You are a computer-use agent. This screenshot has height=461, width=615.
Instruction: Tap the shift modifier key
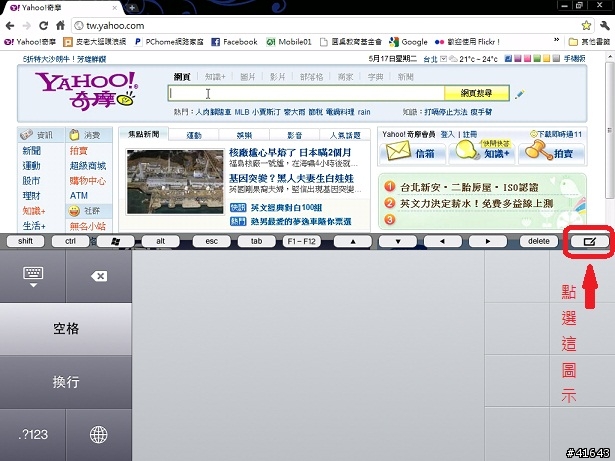[25, 241]
